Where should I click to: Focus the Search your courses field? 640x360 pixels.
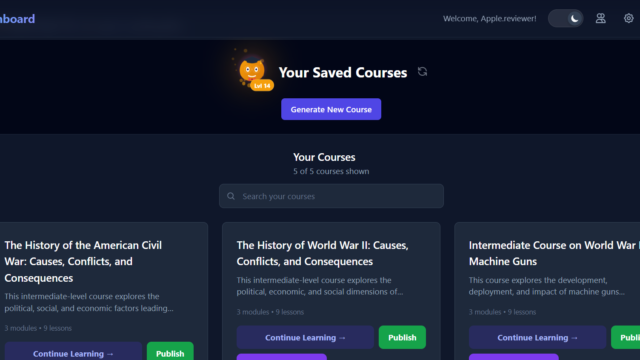(331, 196)
